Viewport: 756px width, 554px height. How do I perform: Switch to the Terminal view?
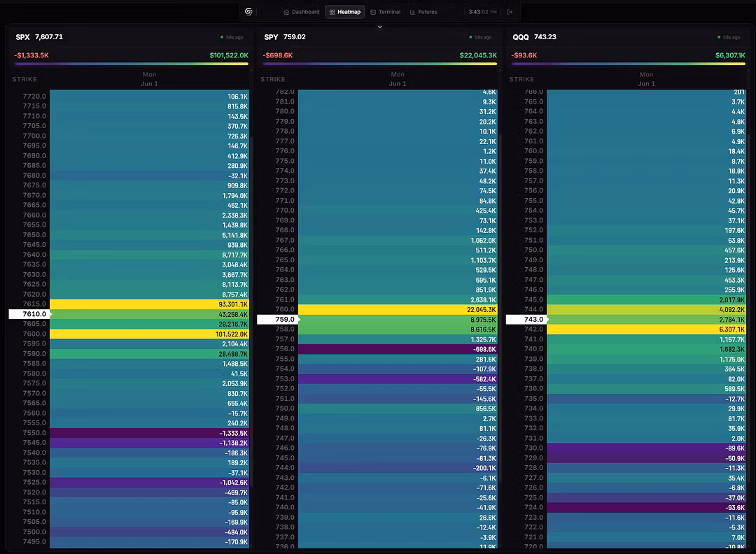coord(385,12)
